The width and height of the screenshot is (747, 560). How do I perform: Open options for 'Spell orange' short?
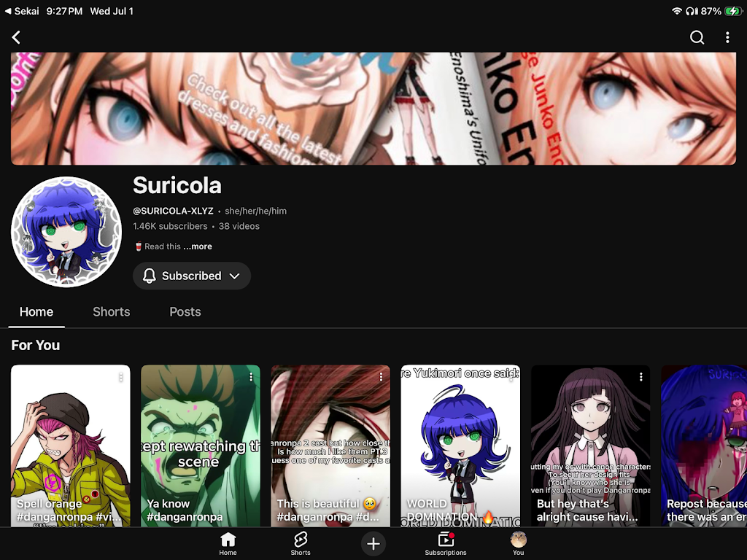point(121,377)
